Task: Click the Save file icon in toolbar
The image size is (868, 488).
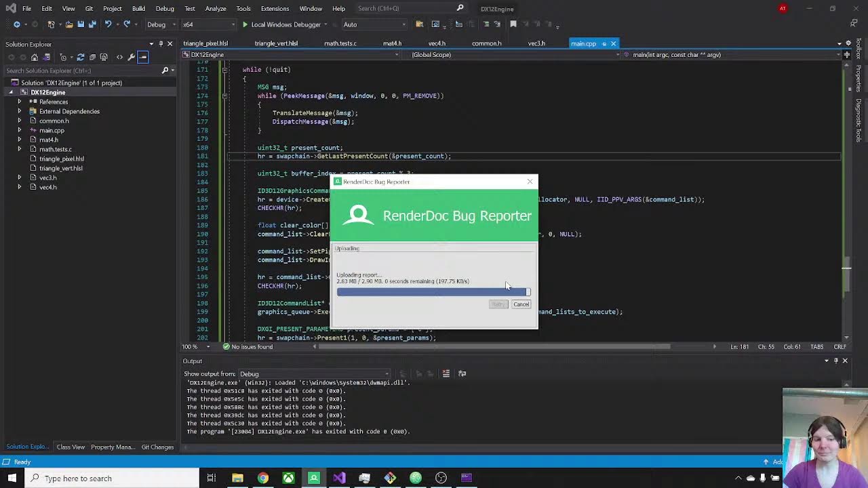Action: pos(80,24)
